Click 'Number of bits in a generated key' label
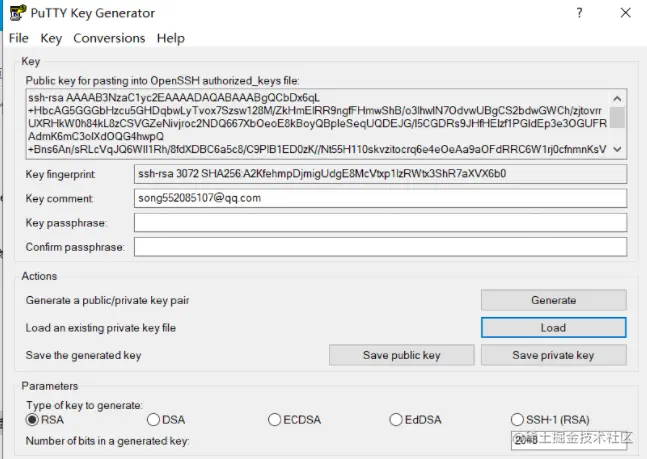 tap(107, 441)
